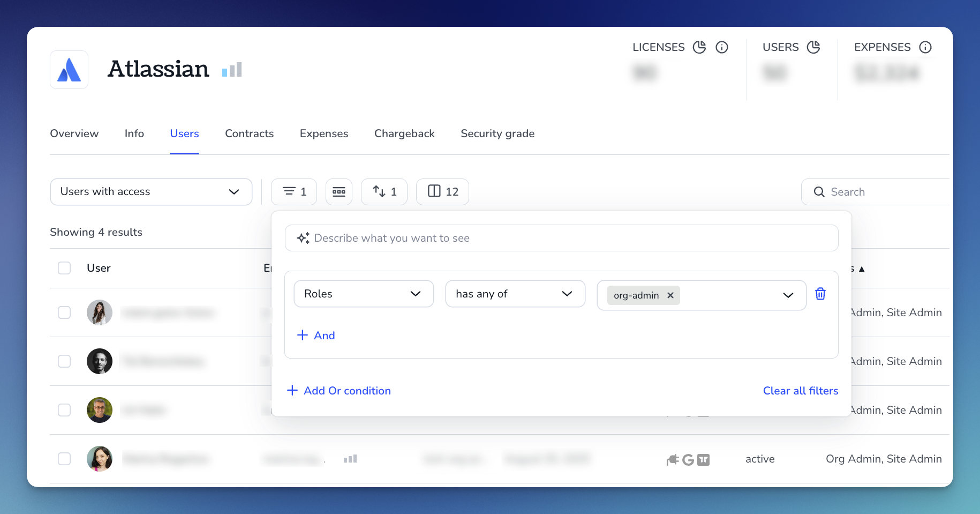
Task: Click the bar chart icon beside Atlassian title
Action: (x=232, y=70)
